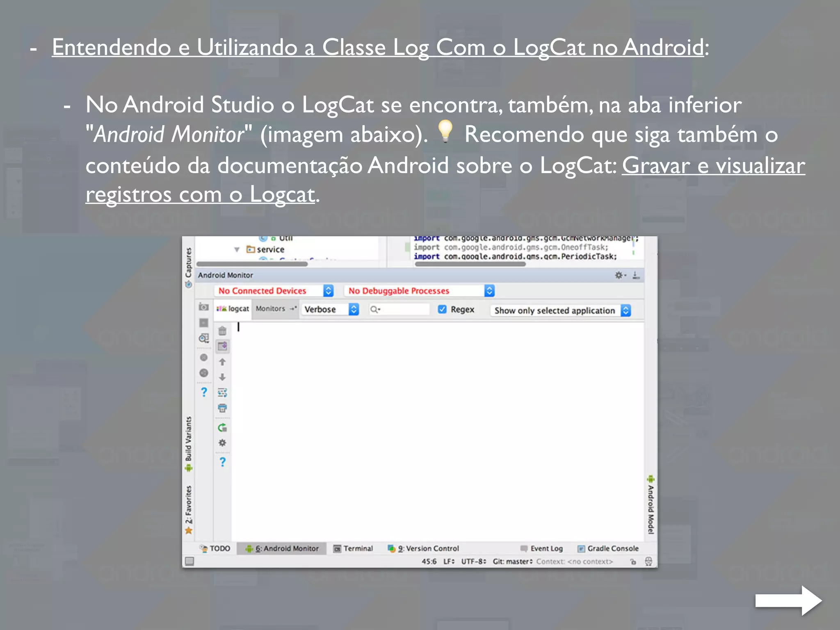Image resolution: width=840 pixels, height=630 pixels.
Task: Open the Android Model side tab
Action: click(x=651, y=504)
